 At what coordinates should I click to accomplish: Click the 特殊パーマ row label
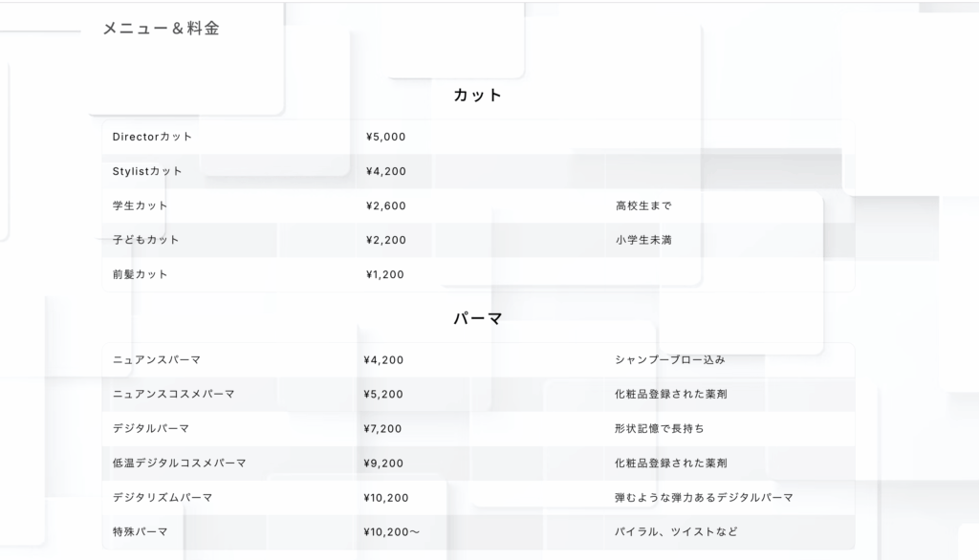point(140,532)
